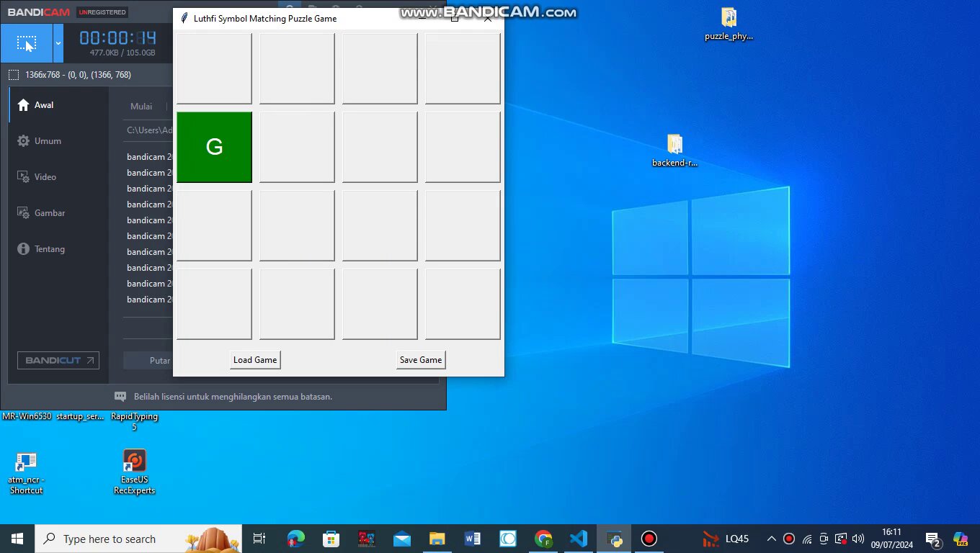Select Bandicam screen recording mode icon
This screenshot has height=553, width=980.
click(x=26, y=44)
